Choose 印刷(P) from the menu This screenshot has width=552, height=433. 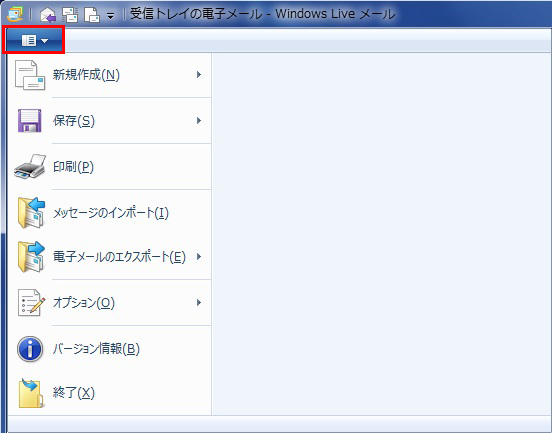[x=109, y=167]
